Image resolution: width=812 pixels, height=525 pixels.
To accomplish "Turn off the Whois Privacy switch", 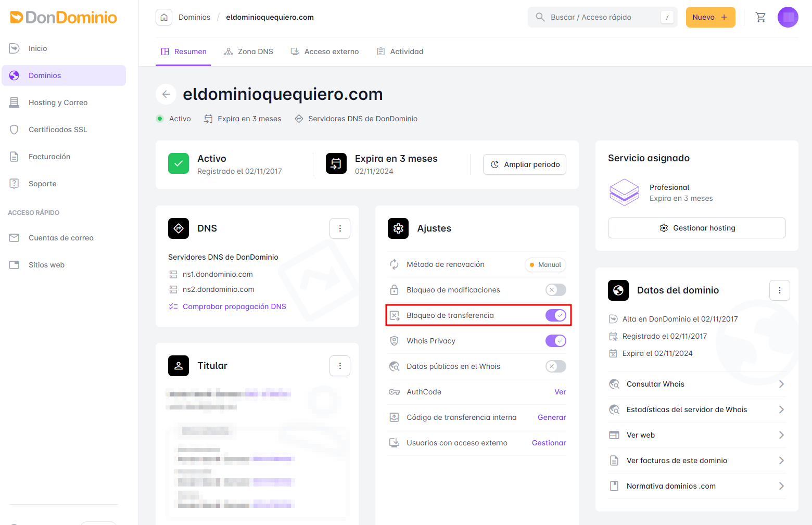I will [556, 341].
